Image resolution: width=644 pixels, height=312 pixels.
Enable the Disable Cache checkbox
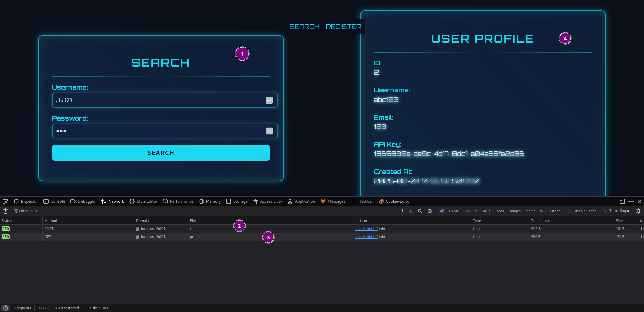point(570,211)
